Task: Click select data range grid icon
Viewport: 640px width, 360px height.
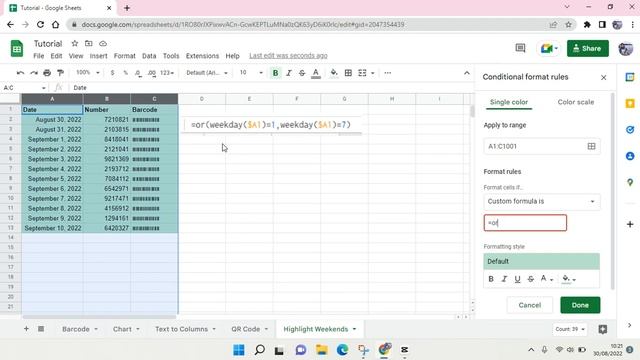Action: tap(591, 146)
